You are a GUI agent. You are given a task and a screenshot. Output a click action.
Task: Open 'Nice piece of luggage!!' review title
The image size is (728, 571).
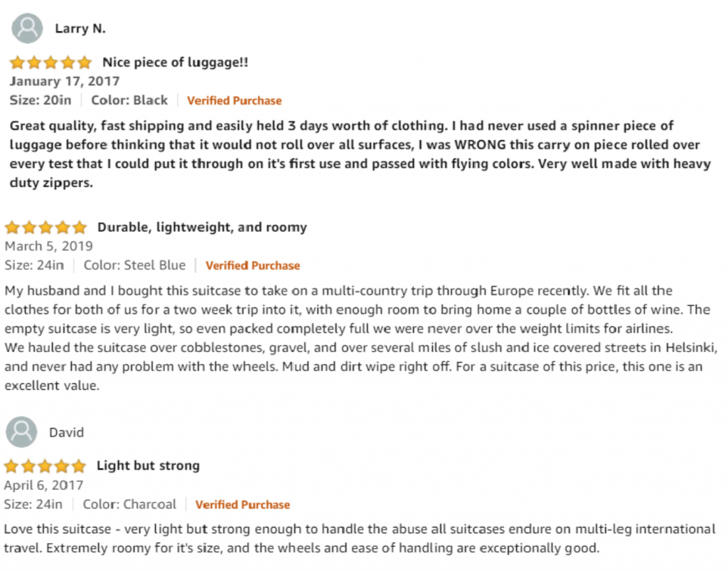coord(175,62)
